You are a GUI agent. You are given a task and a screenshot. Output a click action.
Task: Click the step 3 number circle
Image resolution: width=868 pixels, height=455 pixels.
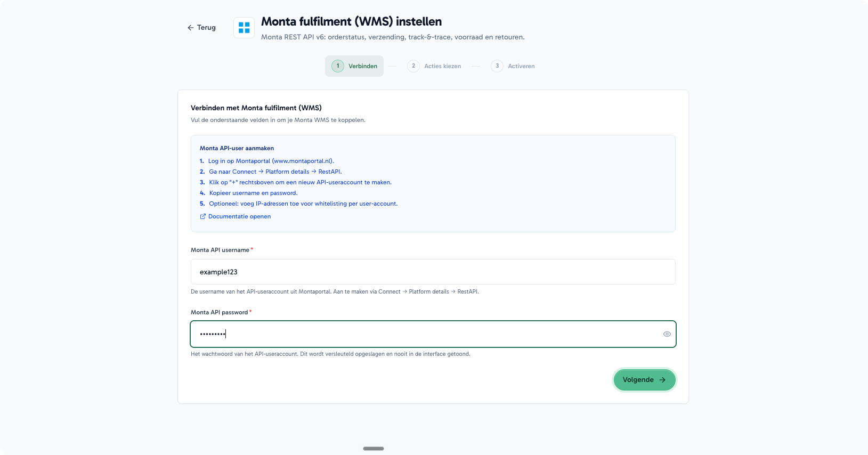pos(497,66)
